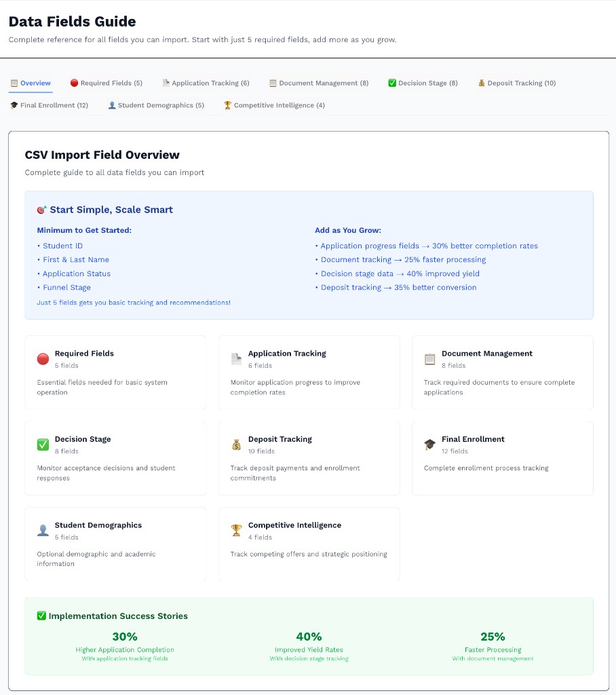Click 'Decision stage data → 40% improved yield' line

click(397, 274)
